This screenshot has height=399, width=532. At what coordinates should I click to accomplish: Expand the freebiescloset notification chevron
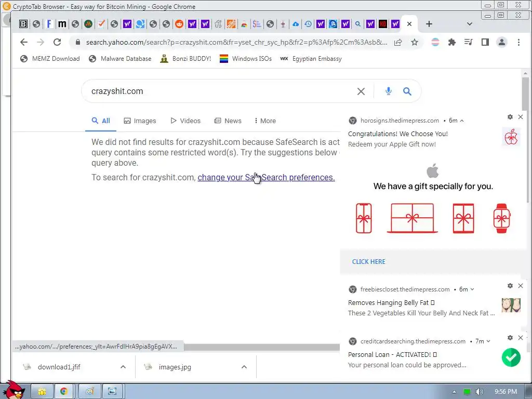(x=472, y=289)
